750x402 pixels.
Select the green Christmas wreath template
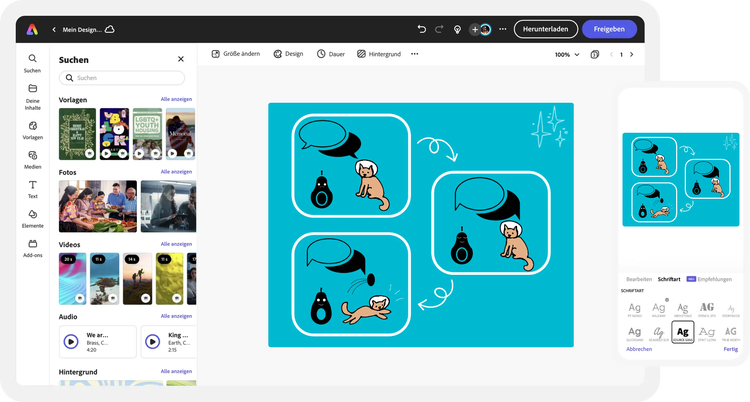77,134
